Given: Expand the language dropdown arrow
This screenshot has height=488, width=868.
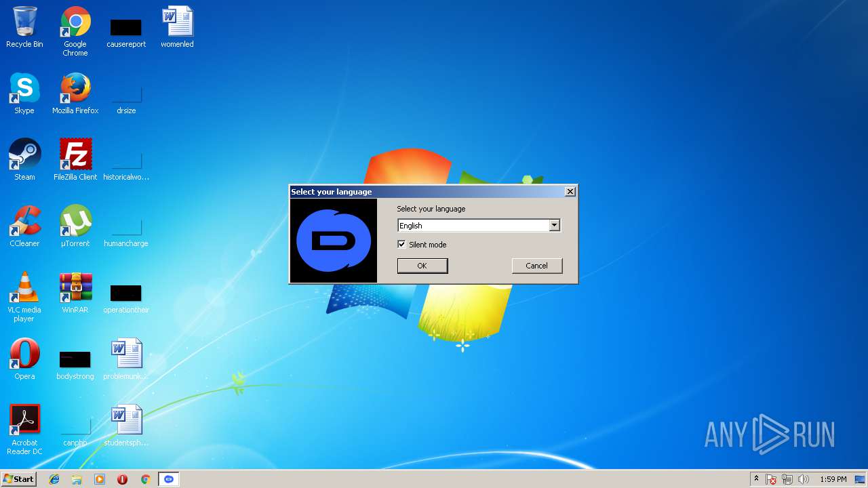Looking at the screenshot, I should pyautogui.click(x=554, y=225).
